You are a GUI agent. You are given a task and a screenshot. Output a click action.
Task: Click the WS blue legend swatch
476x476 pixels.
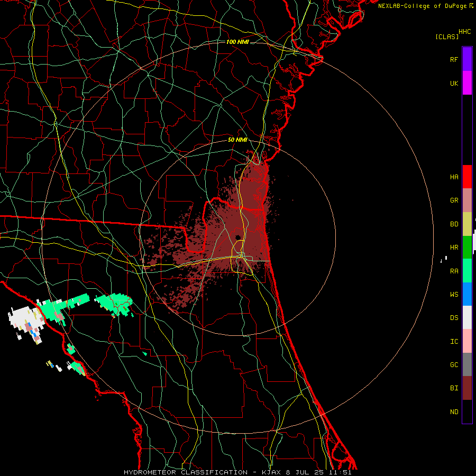click(x=467, y=294)
